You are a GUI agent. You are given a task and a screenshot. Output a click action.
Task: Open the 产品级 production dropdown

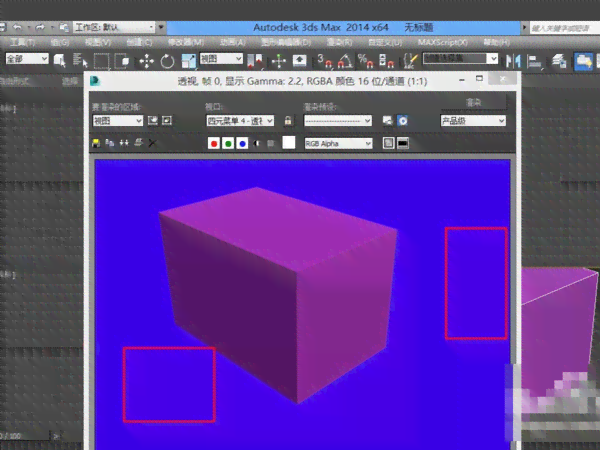473,121
